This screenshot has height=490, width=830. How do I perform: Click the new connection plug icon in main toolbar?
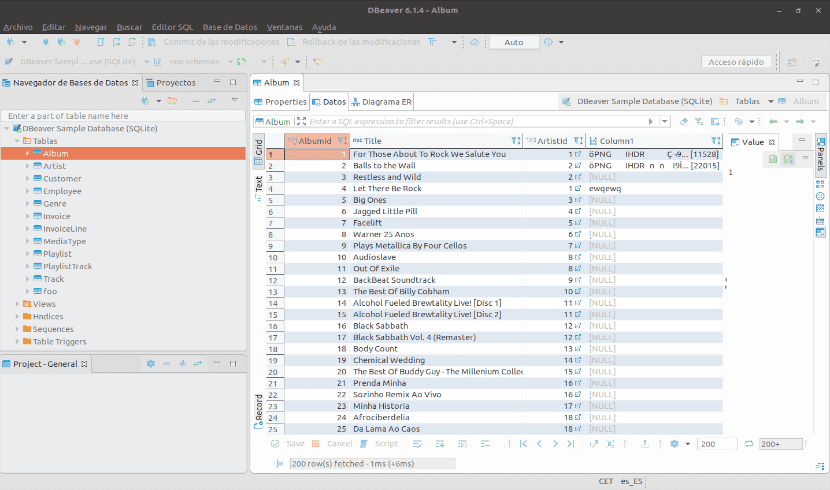coord(10,42)
